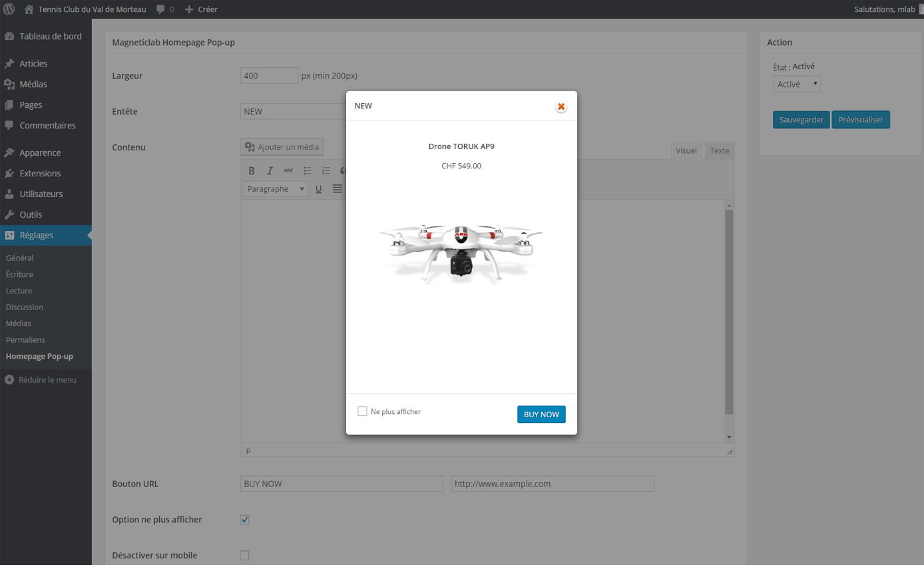Switch to the Visuel editor tab

686,150
